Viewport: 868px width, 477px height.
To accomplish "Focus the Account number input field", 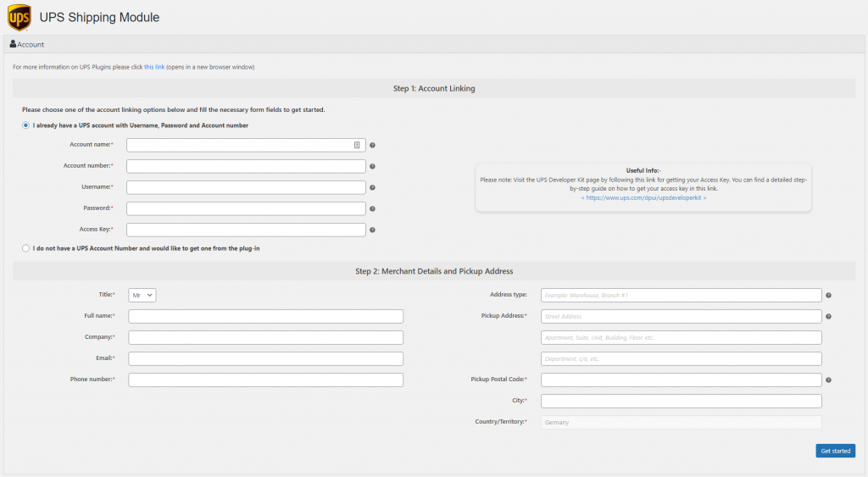I will (x=246, y=167).
